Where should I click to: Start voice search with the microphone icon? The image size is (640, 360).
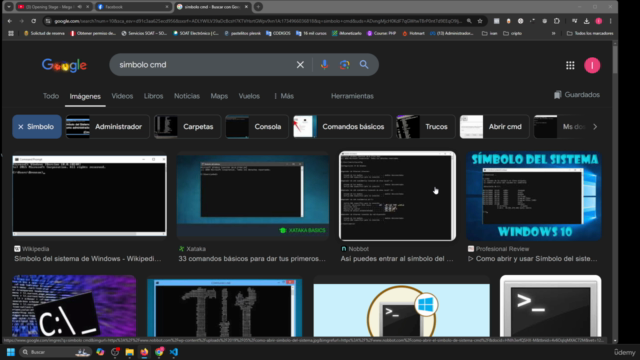pos(324,64)
